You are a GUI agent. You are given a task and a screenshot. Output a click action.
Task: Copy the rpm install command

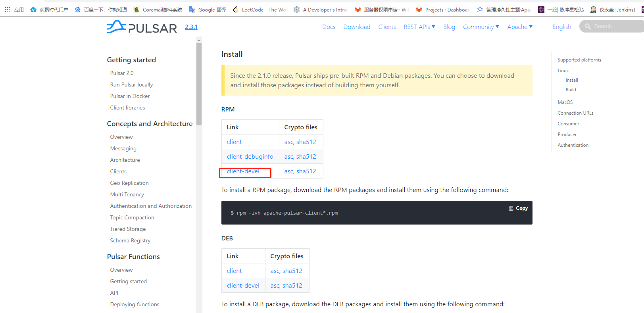point(518,208)
